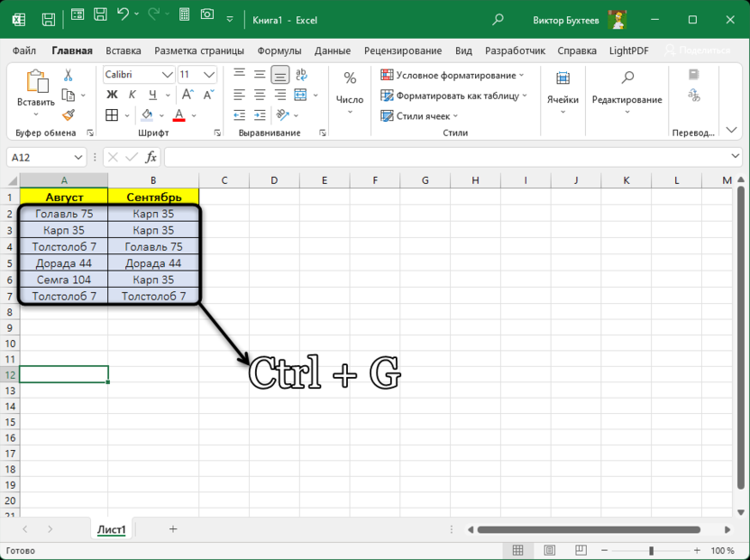Expand the Name Box dropdown arrow
This screenshot has height=560, width=750.
click(78, 158)
